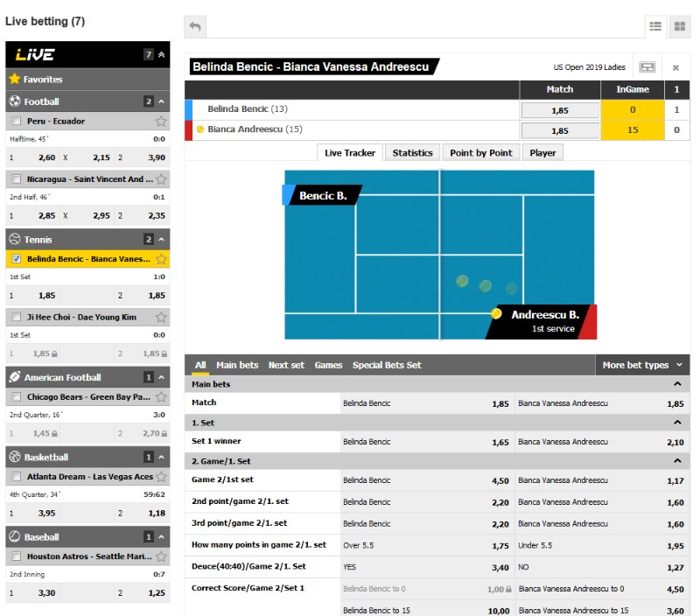Collapse the Basketball section
Viewport: 700px width, 616px height.
point(162,457)
